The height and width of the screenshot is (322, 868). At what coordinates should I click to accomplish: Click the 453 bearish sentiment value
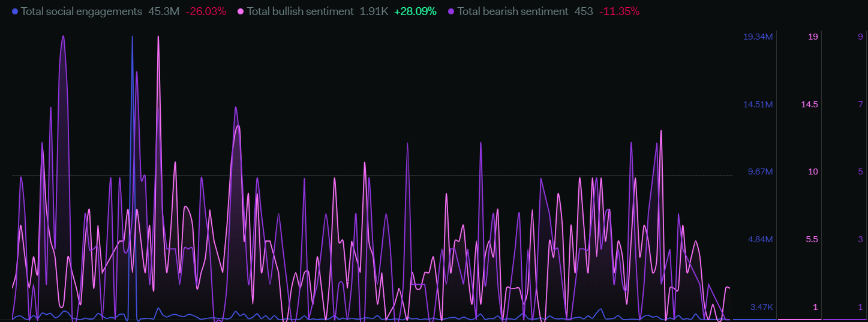[584, 11]
